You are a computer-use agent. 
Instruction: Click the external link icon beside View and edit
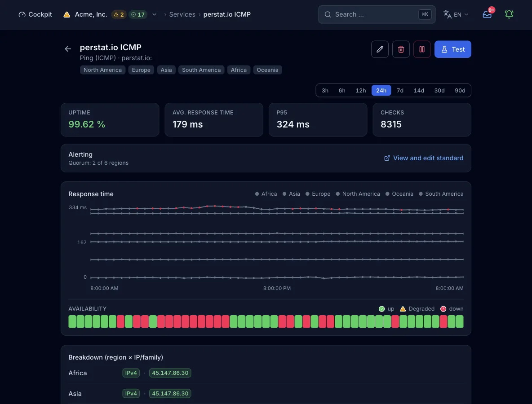click(x=387, y=158)
